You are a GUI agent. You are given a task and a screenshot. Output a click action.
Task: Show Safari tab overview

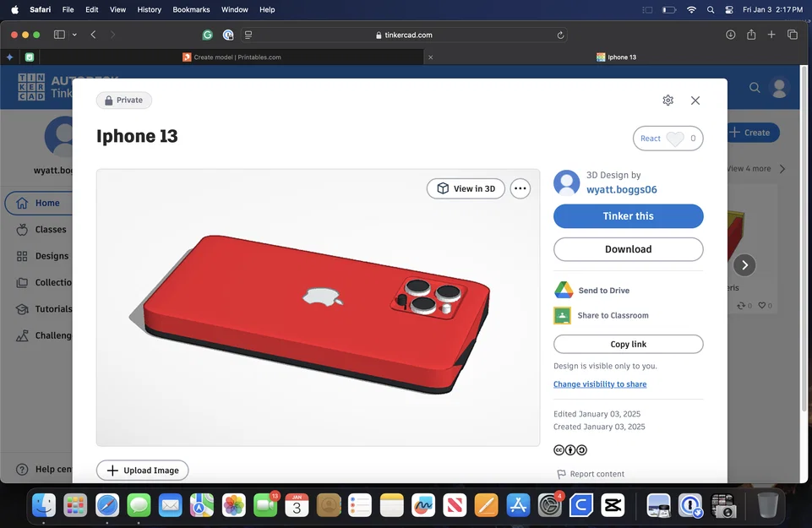793,35
